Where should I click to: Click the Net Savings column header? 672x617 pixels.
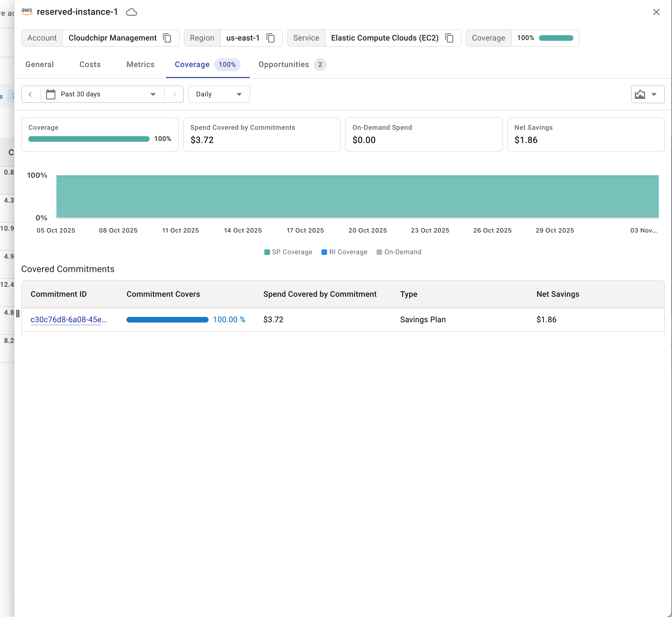(558, 294)
